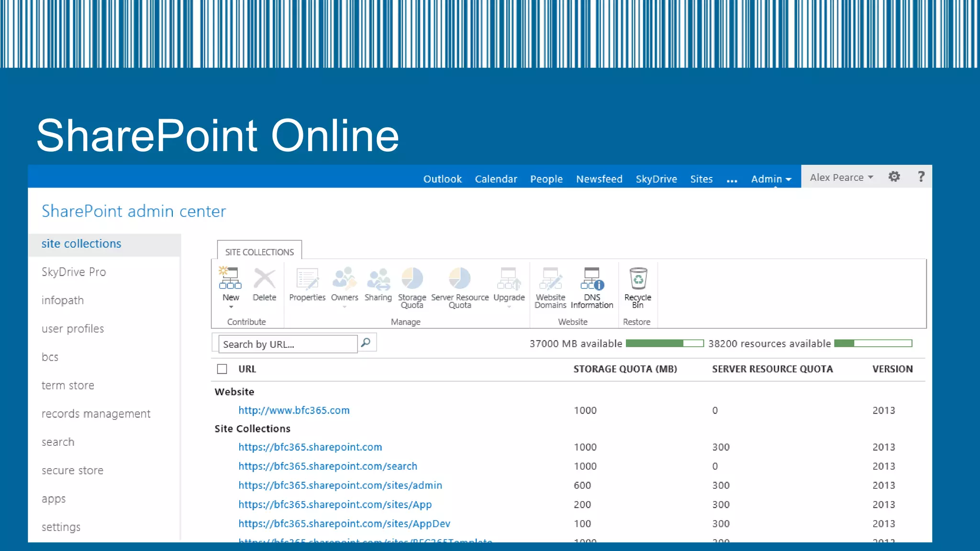
Task: Click the Website group heading
Action: [x=234, y=392]
